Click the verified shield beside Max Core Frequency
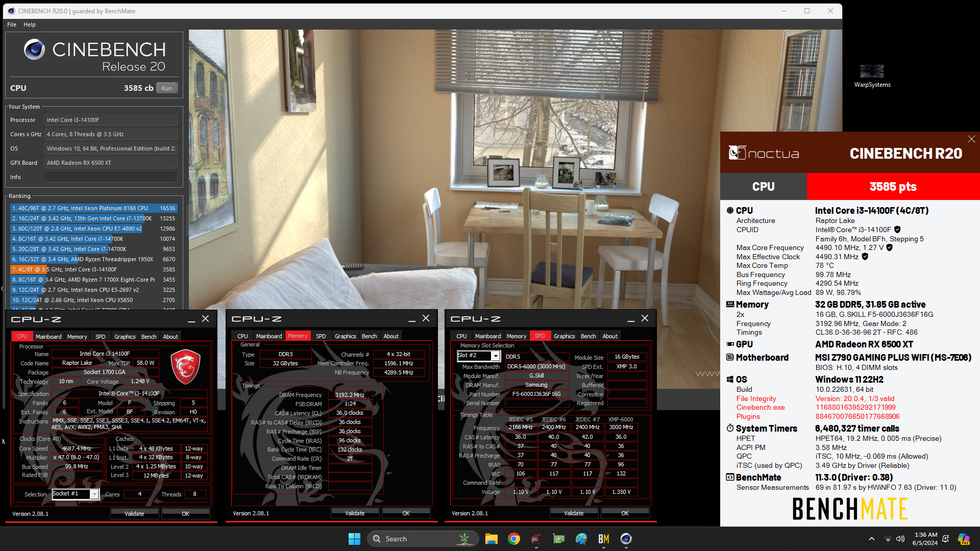 889,247
